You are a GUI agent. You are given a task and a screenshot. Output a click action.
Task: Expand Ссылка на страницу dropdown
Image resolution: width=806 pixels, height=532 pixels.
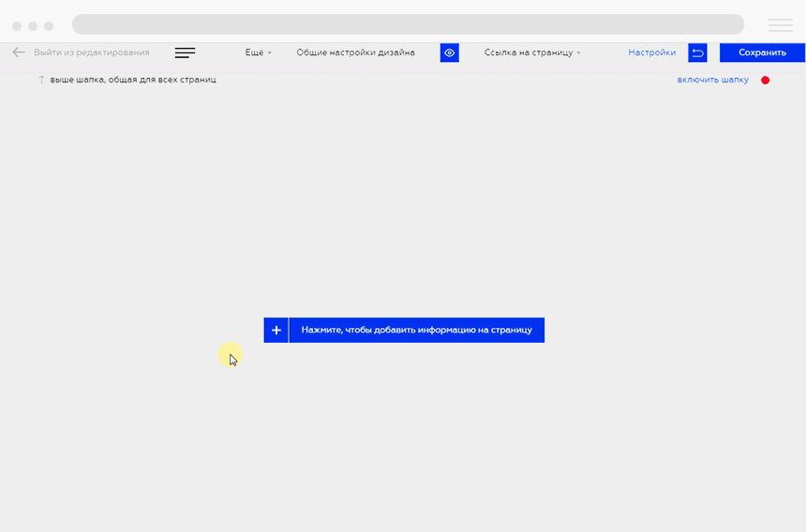tap(532, 52)
